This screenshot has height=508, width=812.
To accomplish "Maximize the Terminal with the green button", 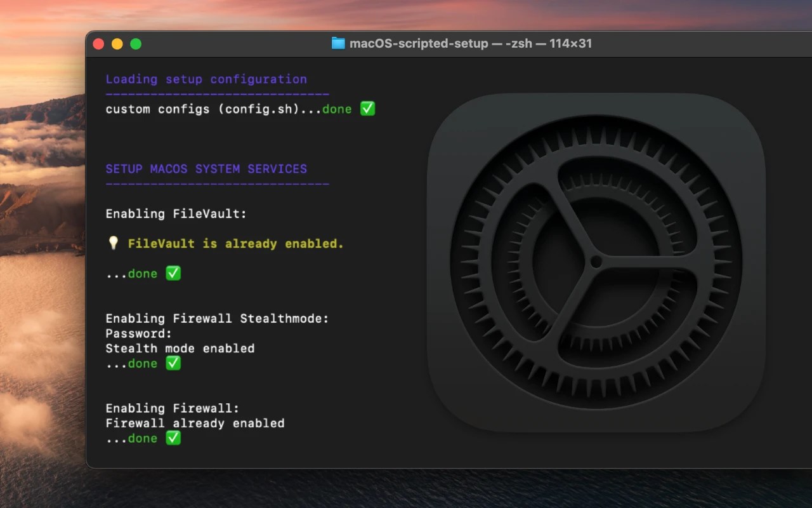I will coord(136,44).
